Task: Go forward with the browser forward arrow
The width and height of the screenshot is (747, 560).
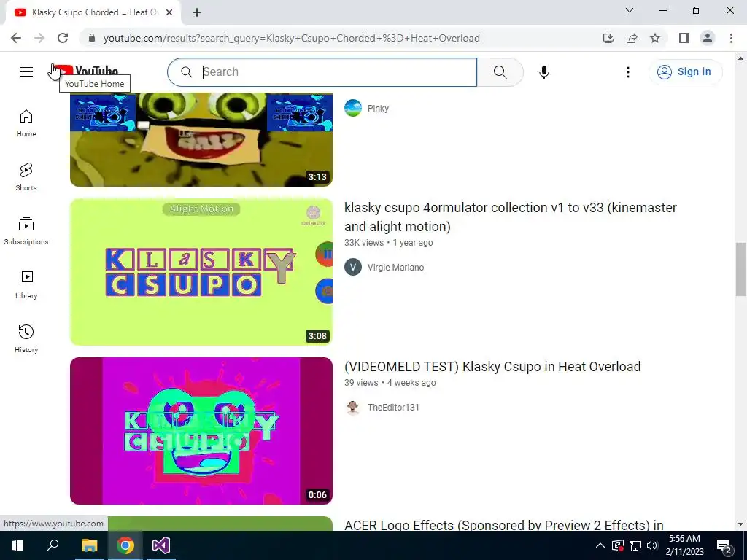Action: pos(39,38)
